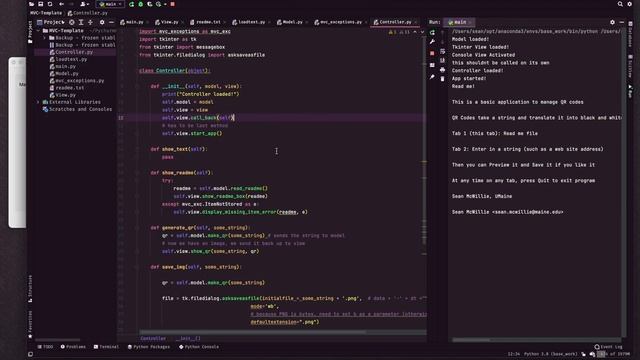This screenshot has height=360, width=640.
Task: Select Scratches and Consoles in project tree
Action: click(77, 109)
